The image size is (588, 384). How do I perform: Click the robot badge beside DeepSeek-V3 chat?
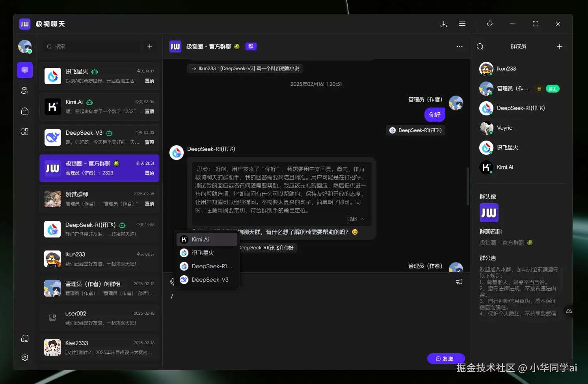(x=109, y=133)
